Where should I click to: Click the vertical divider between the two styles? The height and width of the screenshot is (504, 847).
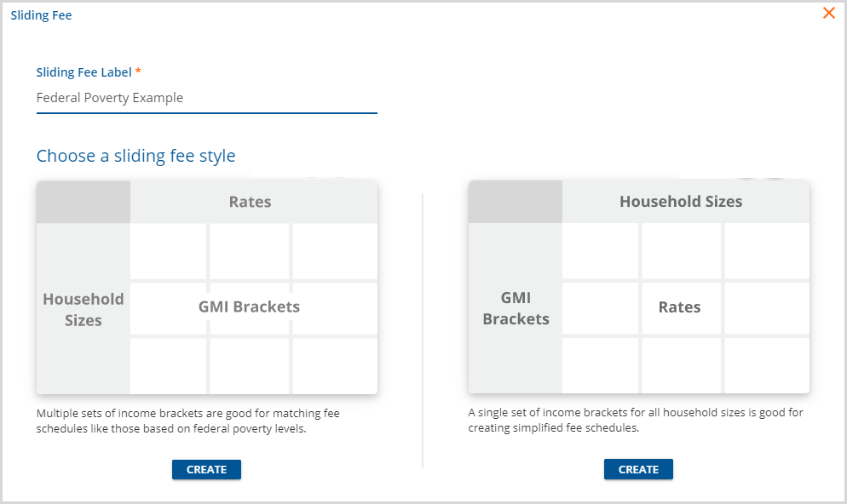point(423,330)
